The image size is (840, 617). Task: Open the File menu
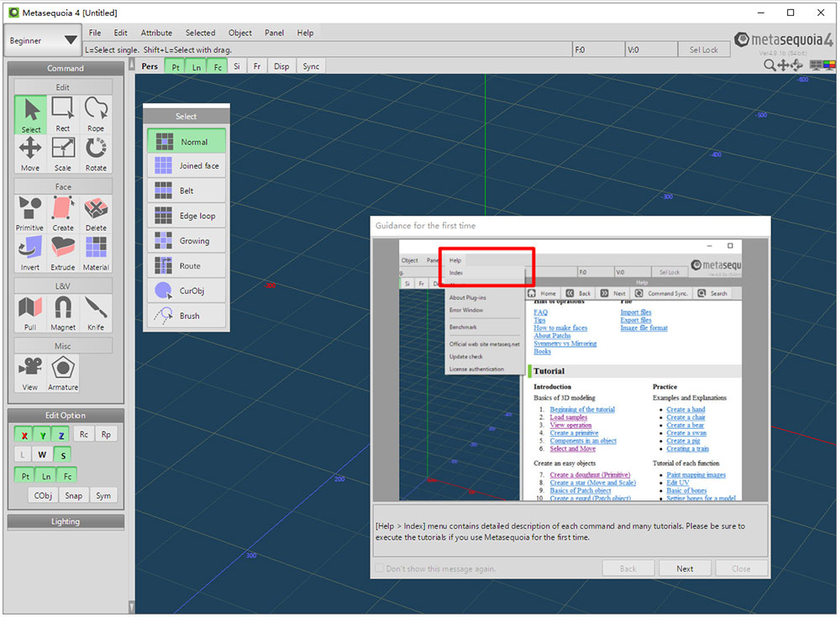[95, 33]
